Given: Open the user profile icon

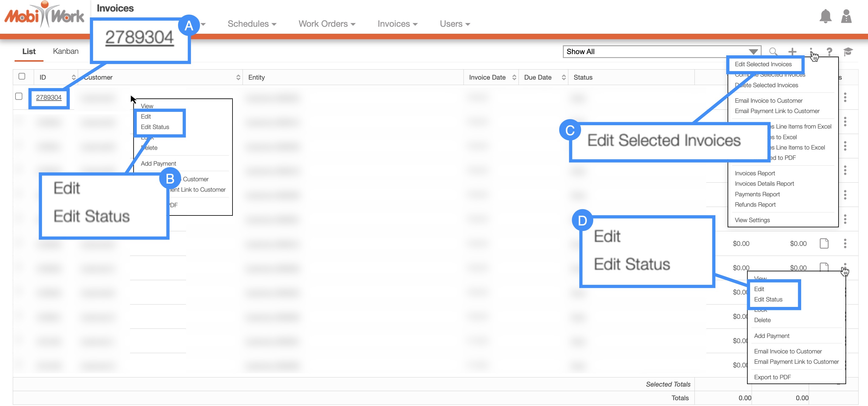Looking at the screenshot, I should 846,16.
